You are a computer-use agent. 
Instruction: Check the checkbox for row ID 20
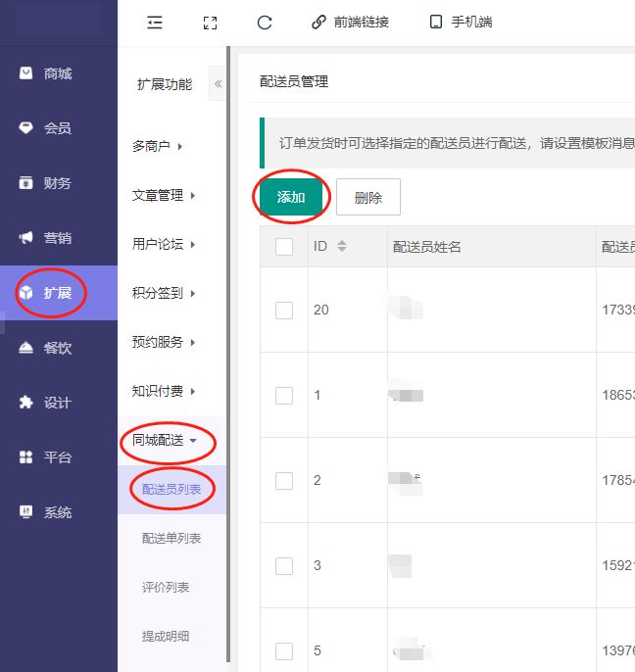(x=284, y=310)
